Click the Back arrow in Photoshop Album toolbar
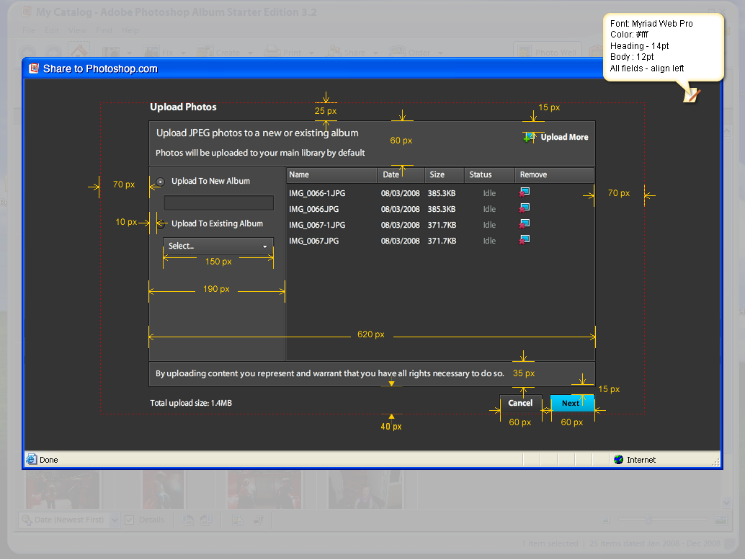The height and width of the screenshot is (560, 745). (27, 53)
